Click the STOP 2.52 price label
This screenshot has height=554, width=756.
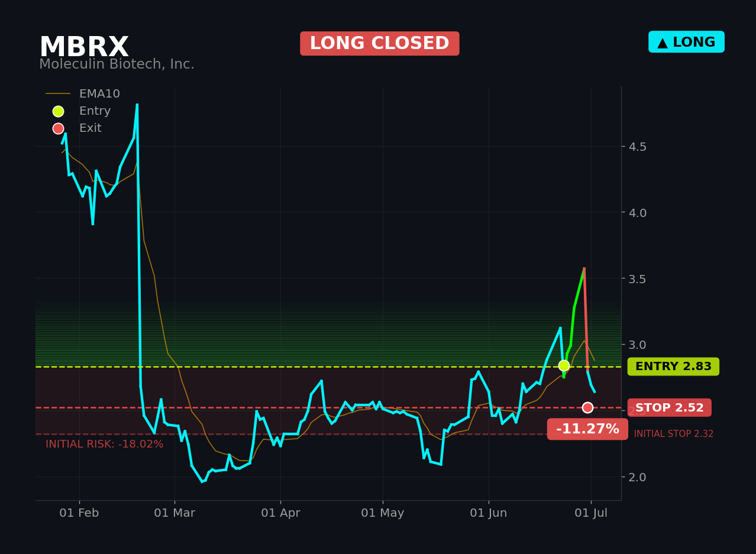670,407
